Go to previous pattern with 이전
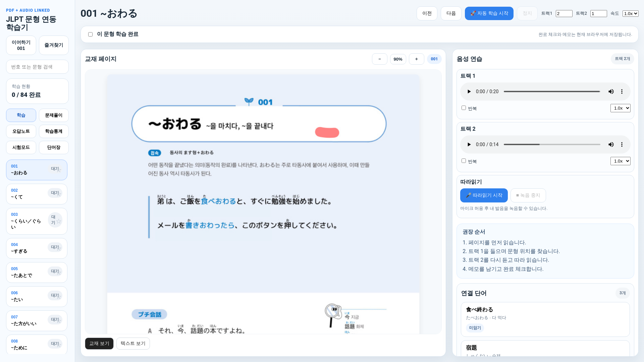The width and height of the screenshot is (644, 362). 427,13
